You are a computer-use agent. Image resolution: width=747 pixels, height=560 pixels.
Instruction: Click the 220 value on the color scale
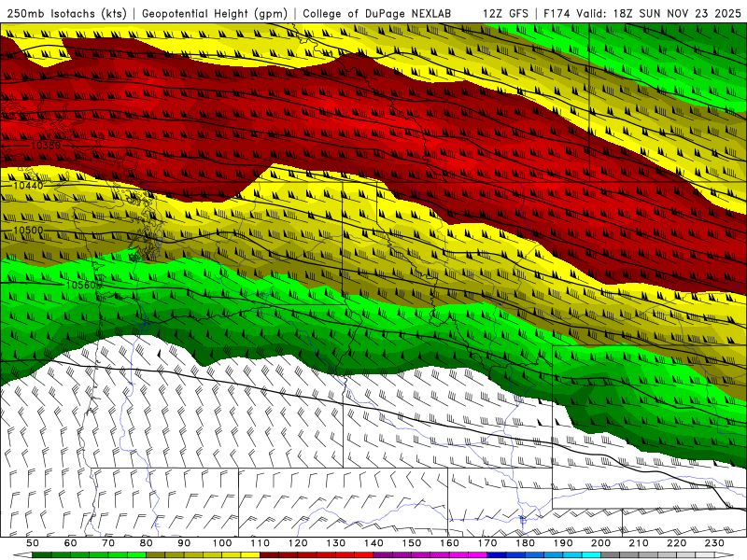point(677,543)
